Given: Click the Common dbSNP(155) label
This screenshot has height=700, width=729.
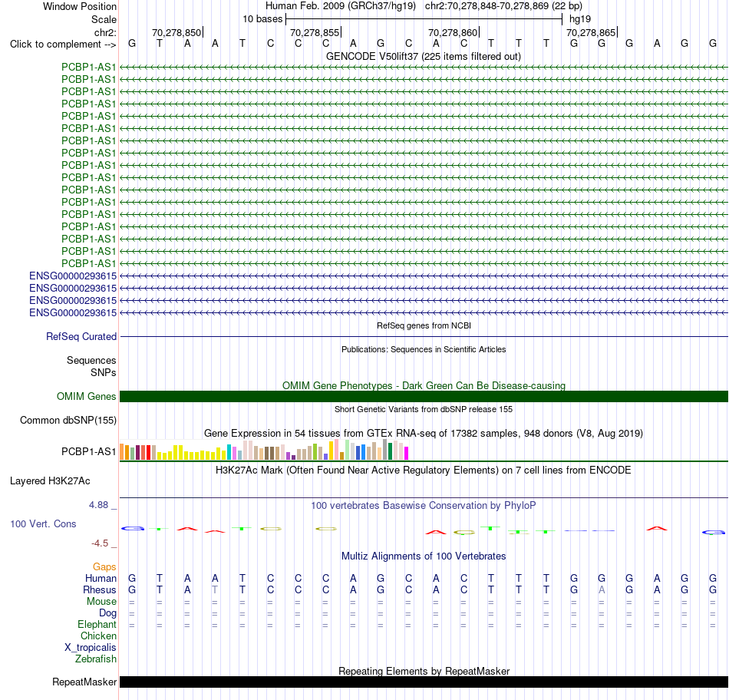Looking at the screenshot, I should (68, 420).
